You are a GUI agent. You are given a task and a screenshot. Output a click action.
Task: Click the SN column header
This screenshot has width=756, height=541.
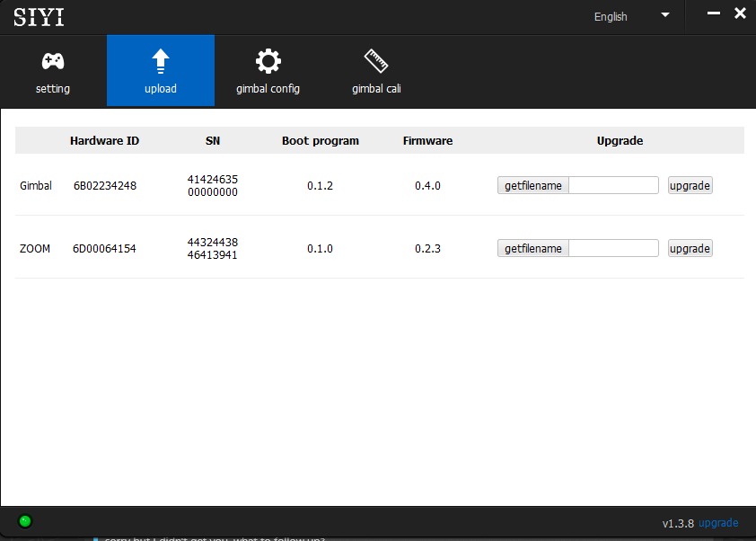pos(213,140)
